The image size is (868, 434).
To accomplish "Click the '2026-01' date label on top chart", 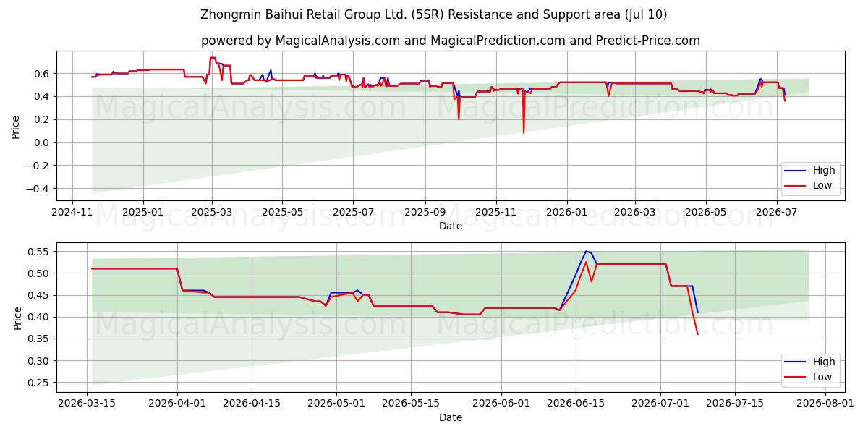I will click(566, 213).
